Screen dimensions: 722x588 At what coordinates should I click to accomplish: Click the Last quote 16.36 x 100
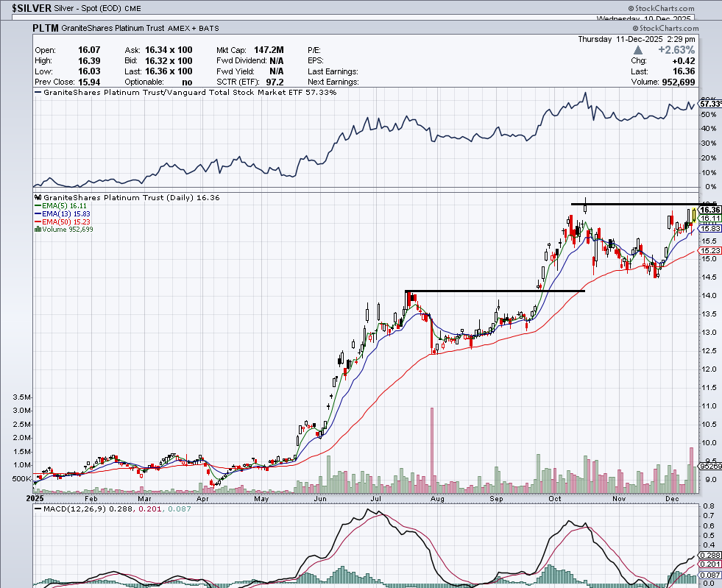point(169,71)
